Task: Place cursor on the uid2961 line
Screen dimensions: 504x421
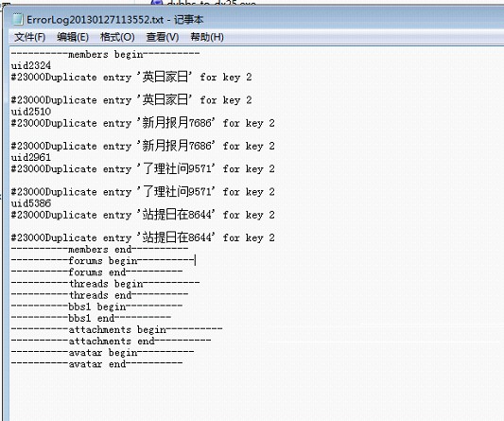Action: click(x=31, y=157)
